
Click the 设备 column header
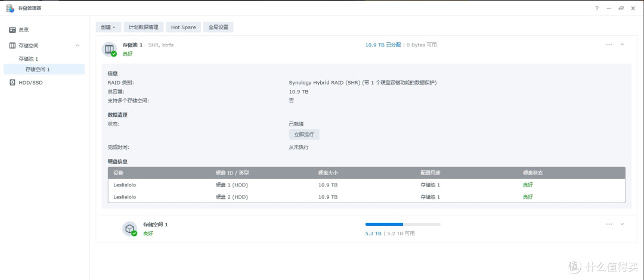[x=118, y=173]
